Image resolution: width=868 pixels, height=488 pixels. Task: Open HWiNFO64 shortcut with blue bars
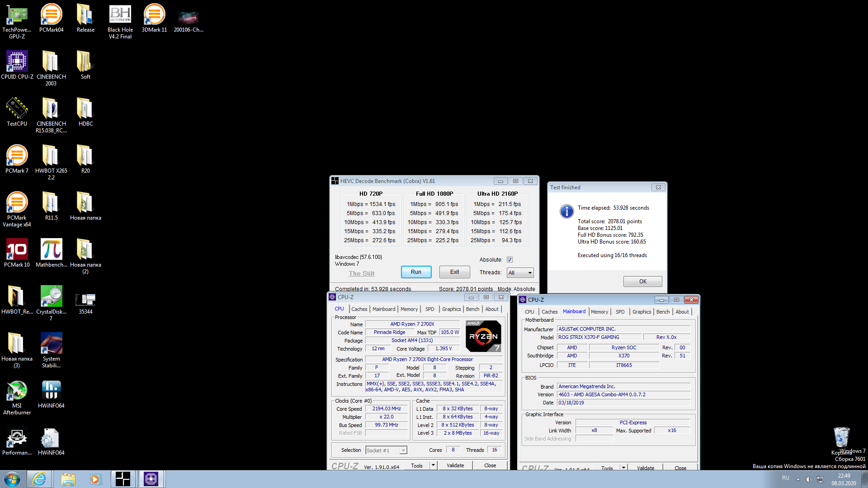51,394
